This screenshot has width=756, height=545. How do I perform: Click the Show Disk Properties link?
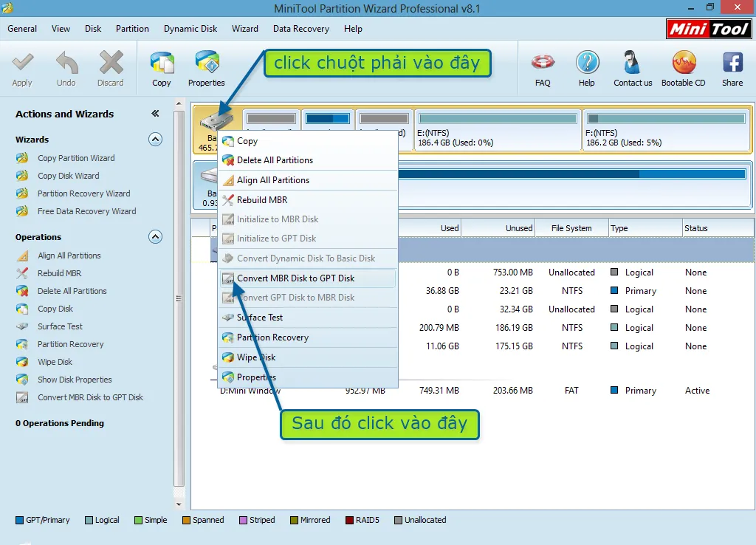pos(75,380)
